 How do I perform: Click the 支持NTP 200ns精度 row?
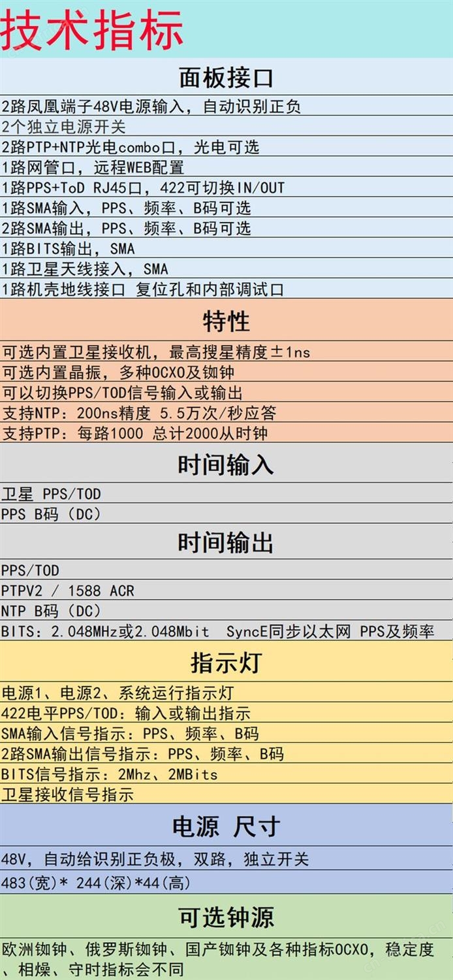[139, 413]
